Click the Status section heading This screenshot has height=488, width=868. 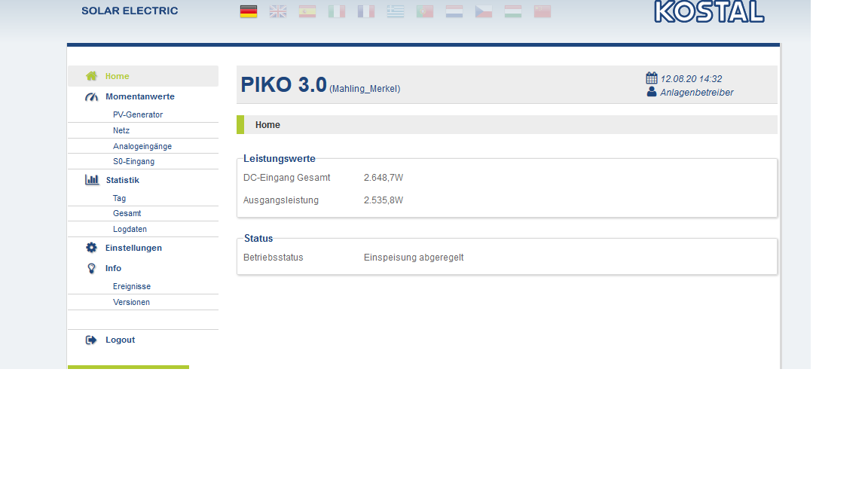click(x=258, y=239)
